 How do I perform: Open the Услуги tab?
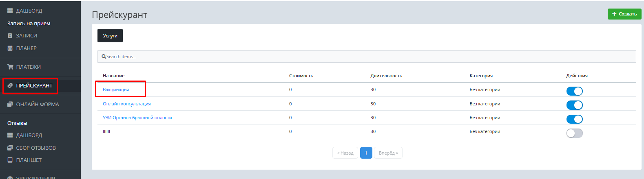110,36
